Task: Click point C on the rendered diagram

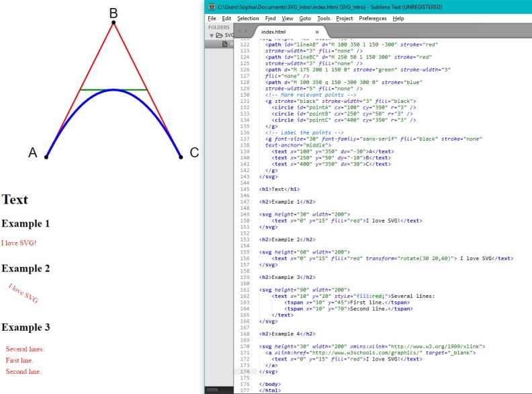Action: pos(181,157)
